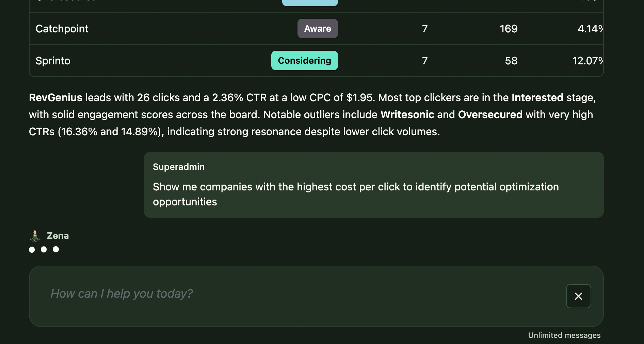Click the Zena sender name
This screenshot has width=644, height=344.
coord(58,236)
